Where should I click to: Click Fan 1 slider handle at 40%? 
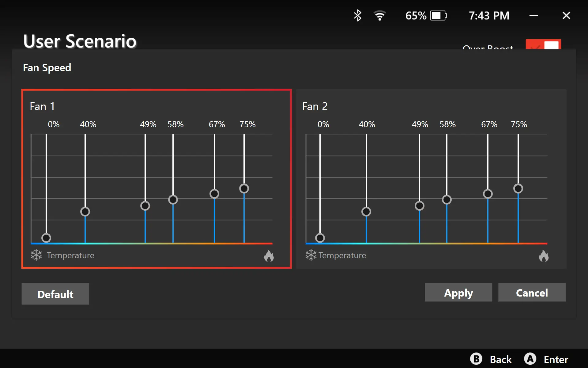coord(85,212)
